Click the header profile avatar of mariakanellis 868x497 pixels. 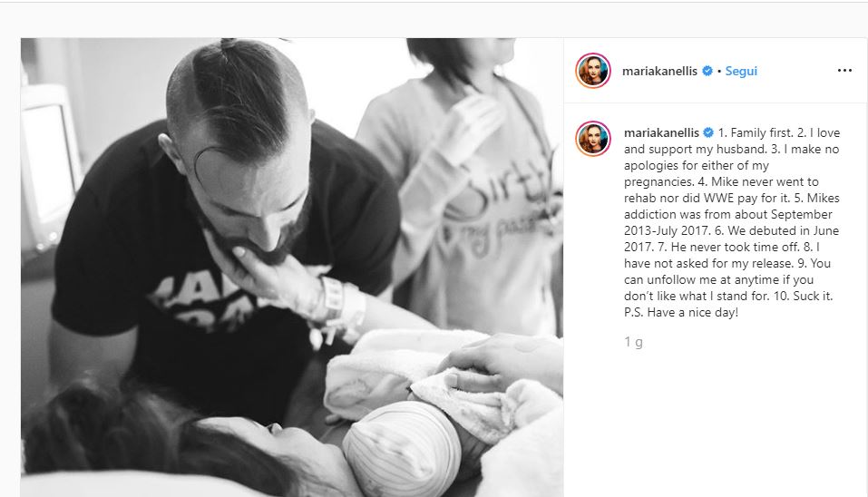pyautogui.click(x=593, y=71)
